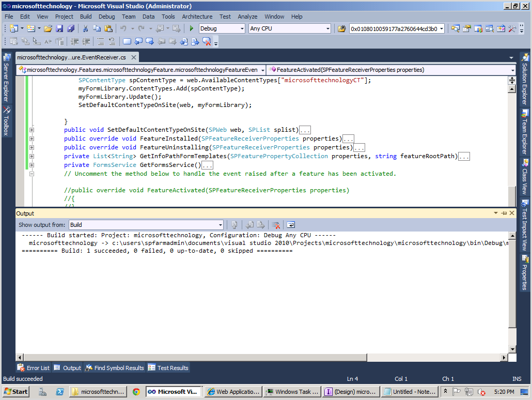Open the Debug menu
The height and width of the screenshot is (400, 532).
click(x=106, y=17)
